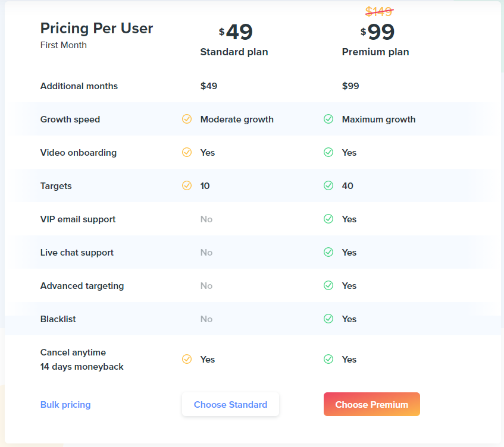Open the Bulk pricing page
The image size is (504, 447).
pos(65,404)
